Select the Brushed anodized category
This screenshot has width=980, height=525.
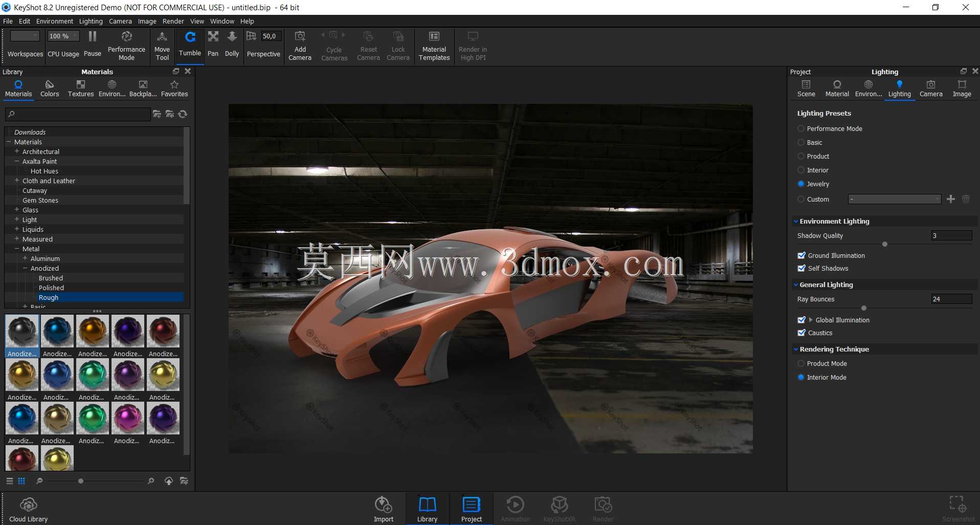pos(51,278)
